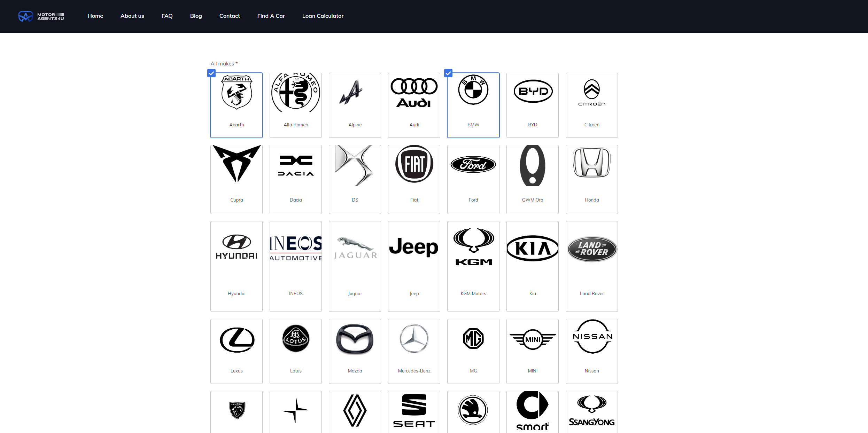Screen dimensions: 868x433
Task: Click the Audi label text
Action: pos(414,125)
